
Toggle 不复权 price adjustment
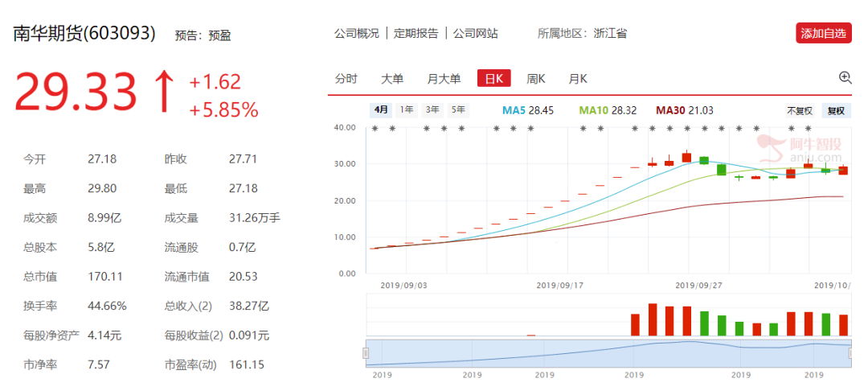coord(800,111)
